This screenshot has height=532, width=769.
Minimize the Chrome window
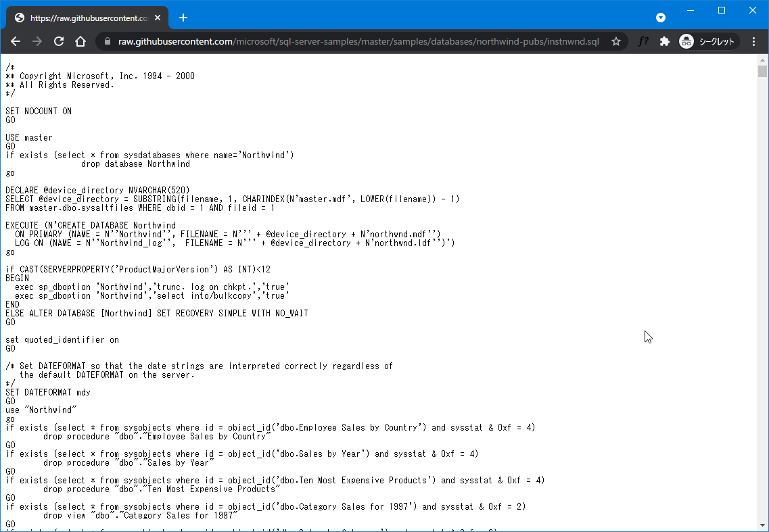click(691, 10)
